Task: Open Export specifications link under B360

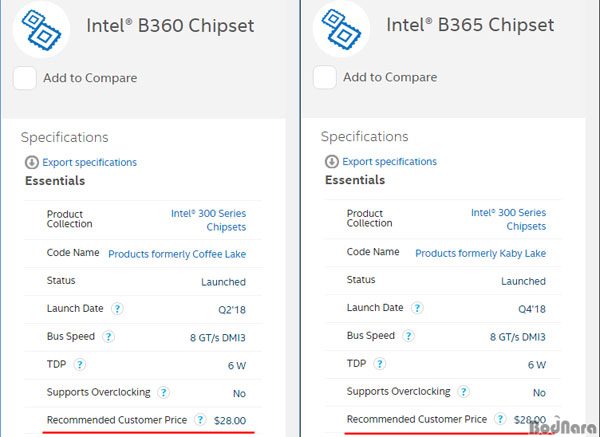Action: 90,163
